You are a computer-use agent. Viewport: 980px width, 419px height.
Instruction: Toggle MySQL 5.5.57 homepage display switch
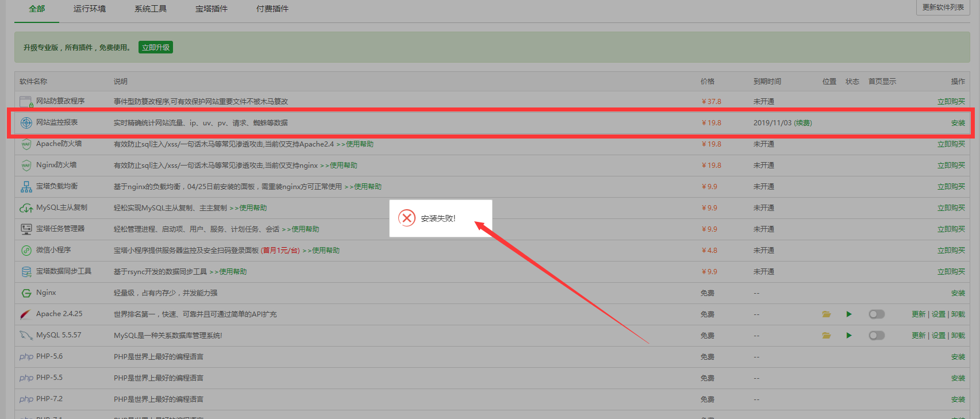pos(877,336)
